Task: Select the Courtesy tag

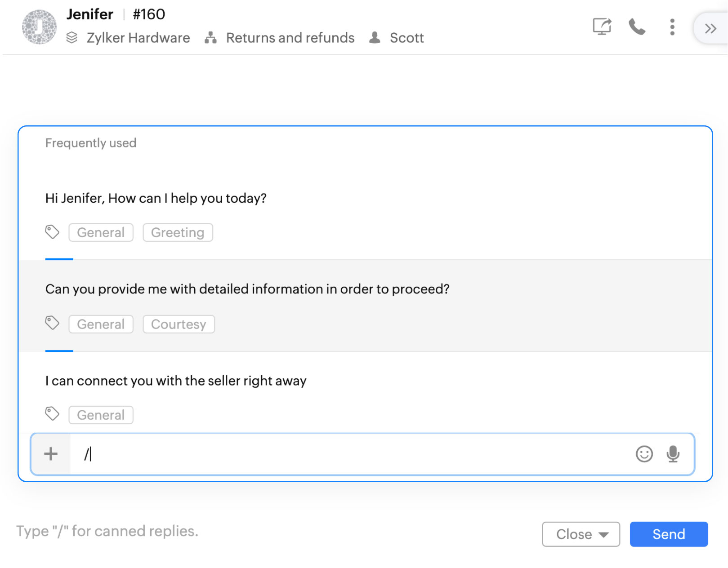Action: click(x=179, y=324)
